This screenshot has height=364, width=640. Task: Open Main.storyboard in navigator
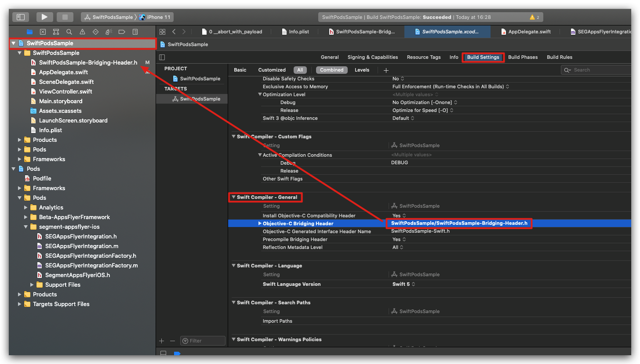61,101
